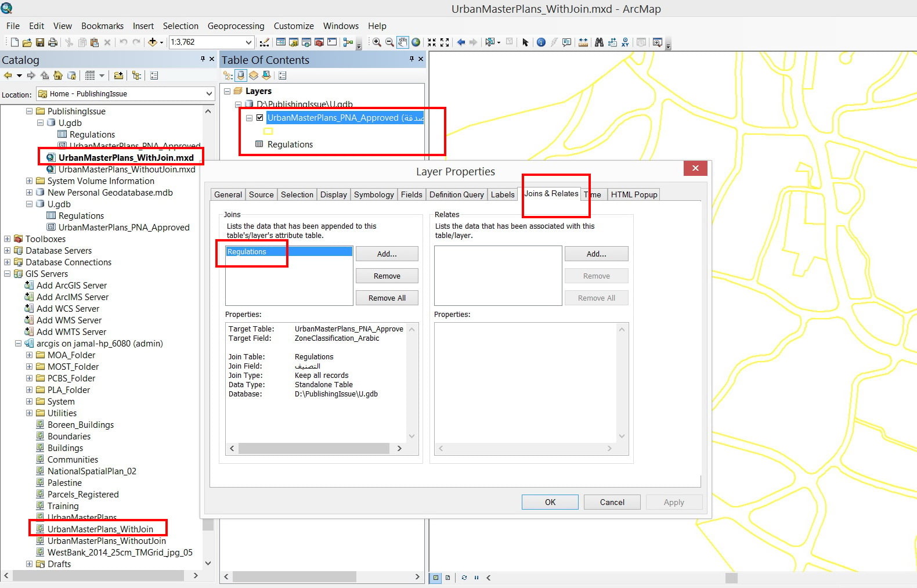The image size is (917, 588).
Task: Switch TOC to List By Source
Action: coord(240,75)
